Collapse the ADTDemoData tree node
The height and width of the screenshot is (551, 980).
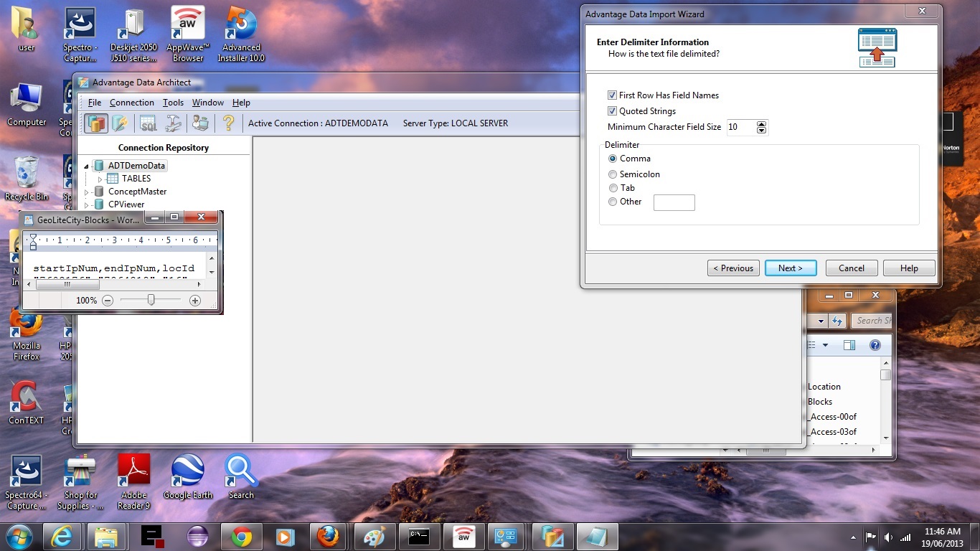point(87,166)
